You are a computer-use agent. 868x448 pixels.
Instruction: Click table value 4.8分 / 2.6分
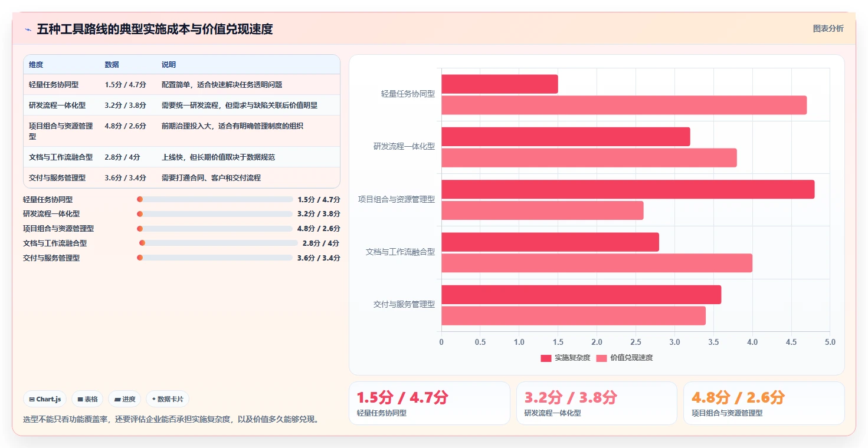coord(126,126)
